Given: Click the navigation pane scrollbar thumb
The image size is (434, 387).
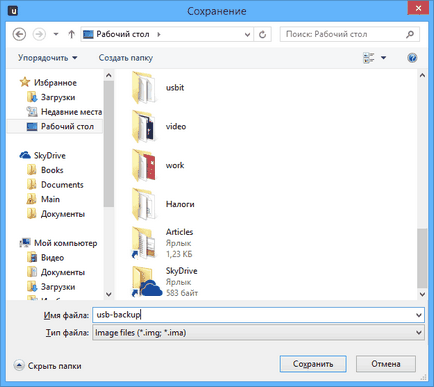Looking at the screenshot, I should [x=109, y=144].
